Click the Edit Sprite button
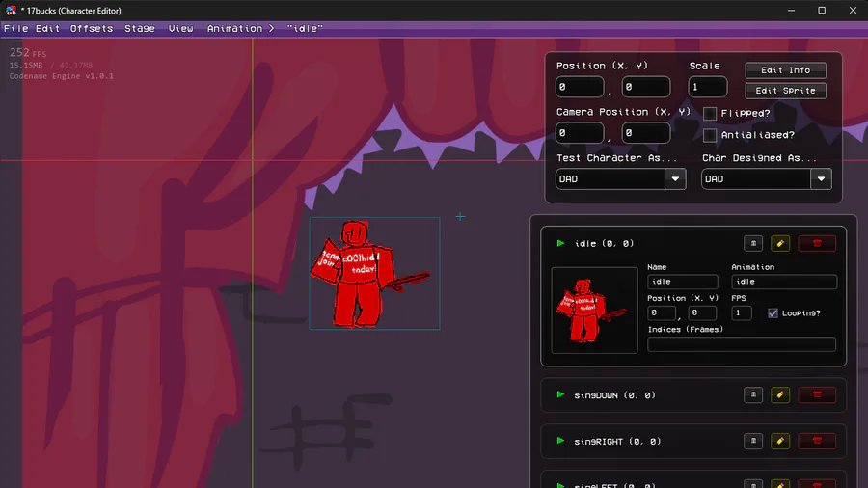The image size is (868, 488). coord(785,91)
